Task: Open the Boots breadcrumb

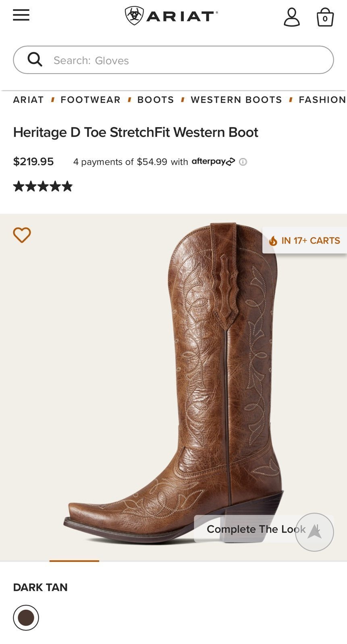Action: tap(156, 100)
